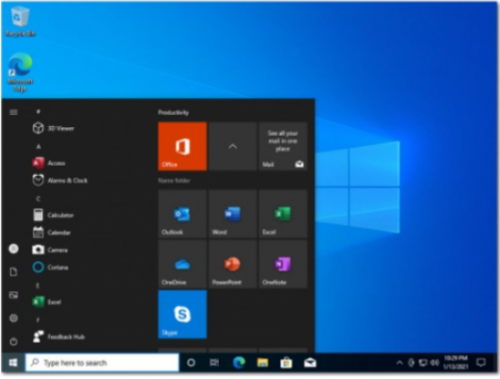Open the Recycle Bin desktop icon
This screenshot has height=379, width=500.
20,21
